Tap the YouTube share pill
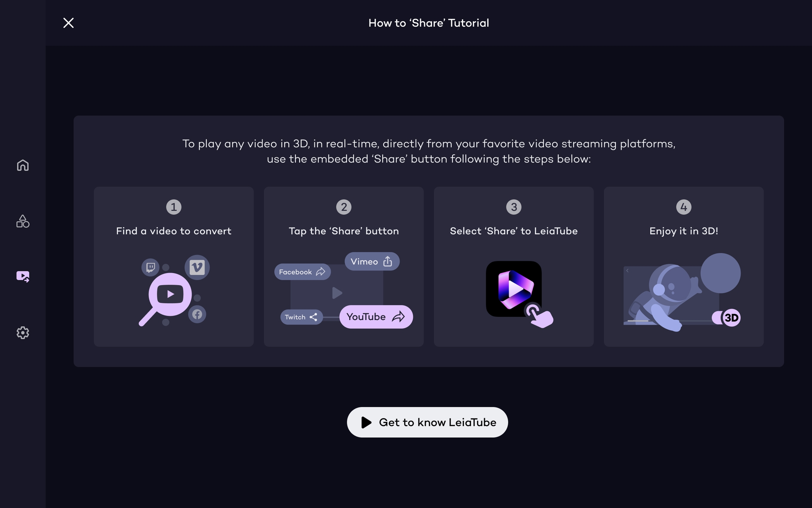812x508 pixels. point(376,317)
